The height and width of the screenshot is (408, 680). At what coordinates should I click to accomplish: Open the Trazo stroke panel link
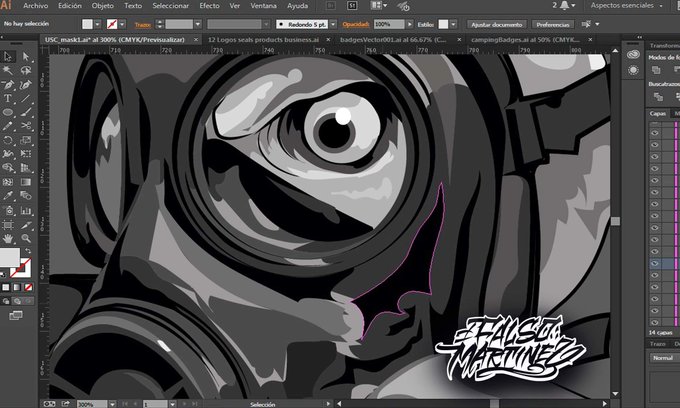coord(143,25)
